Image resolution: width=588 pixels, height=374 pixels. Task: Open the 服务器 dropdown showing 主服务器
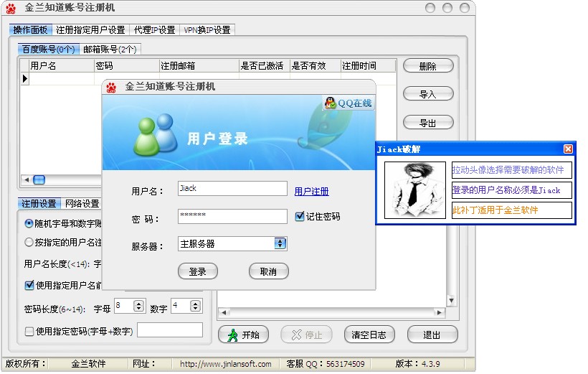click(x=280, y=243)
